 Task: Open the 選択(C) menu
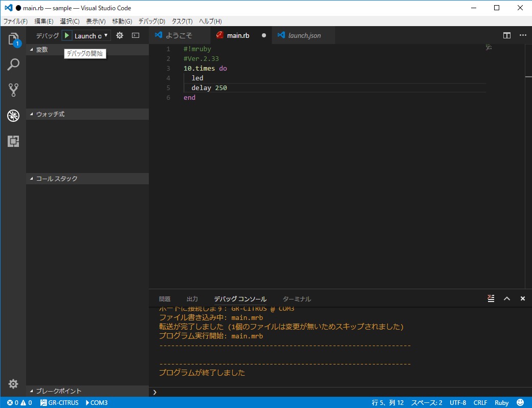click(70, 21)
